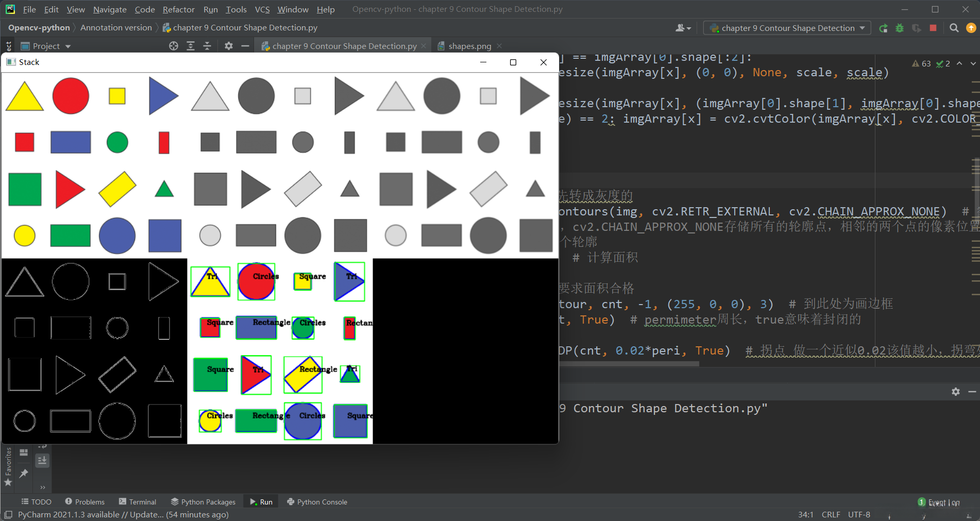Toggle tool window bars via status bar corner icon
This screenshot has width=980, height=521.
(x=8, y=515)
